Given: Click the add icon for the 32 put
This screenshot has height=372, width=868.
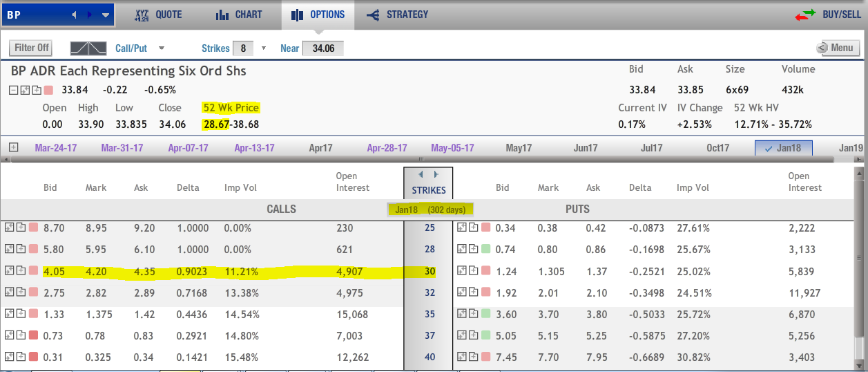Looking at the screenshot, I should pos(473,292).
